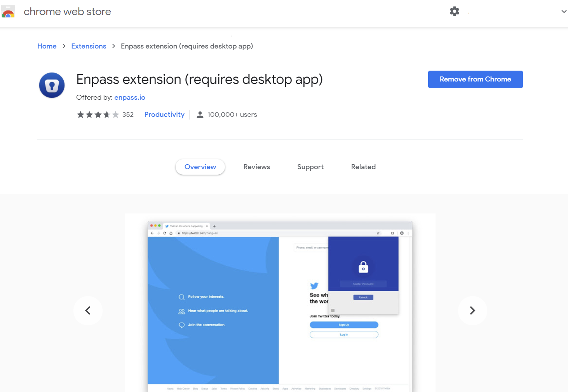
Task: Expand the account dropdown chevron
Action: 564,12
